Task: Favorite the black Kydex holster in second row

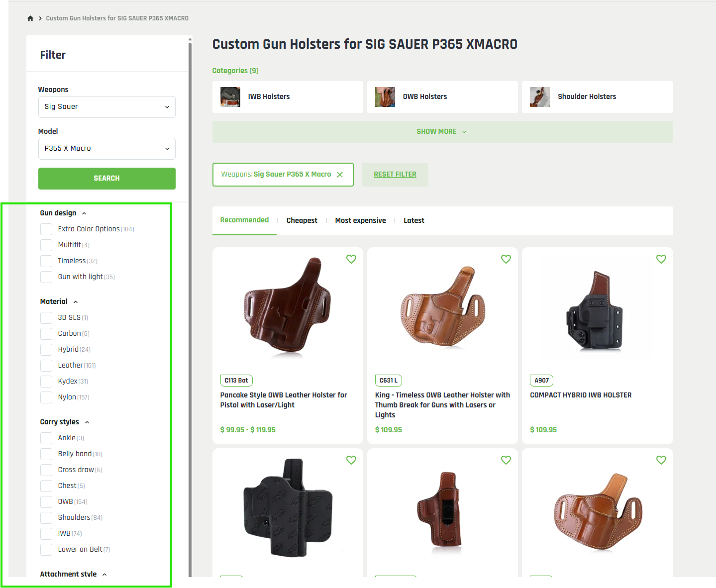Action: pos(351,460)
